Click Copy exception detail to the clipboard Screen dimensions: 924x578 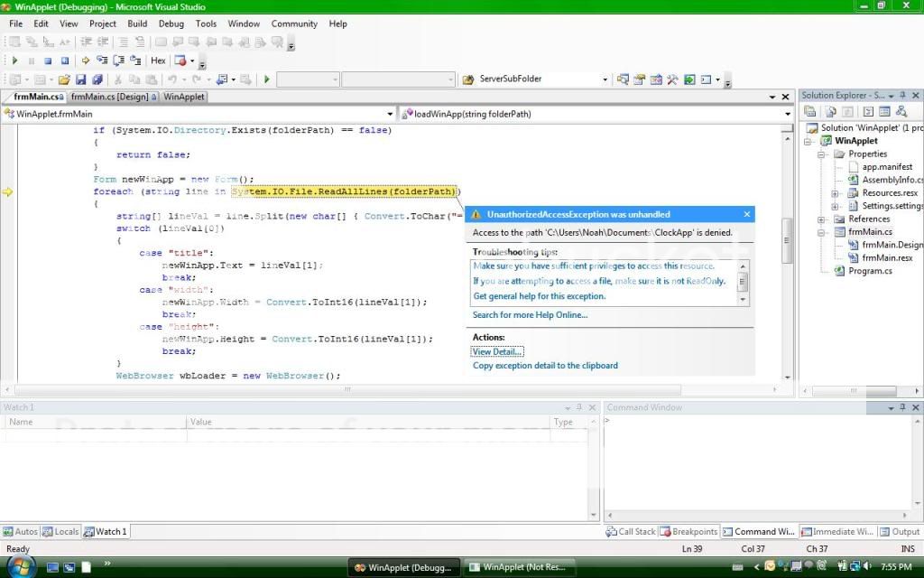545,365
